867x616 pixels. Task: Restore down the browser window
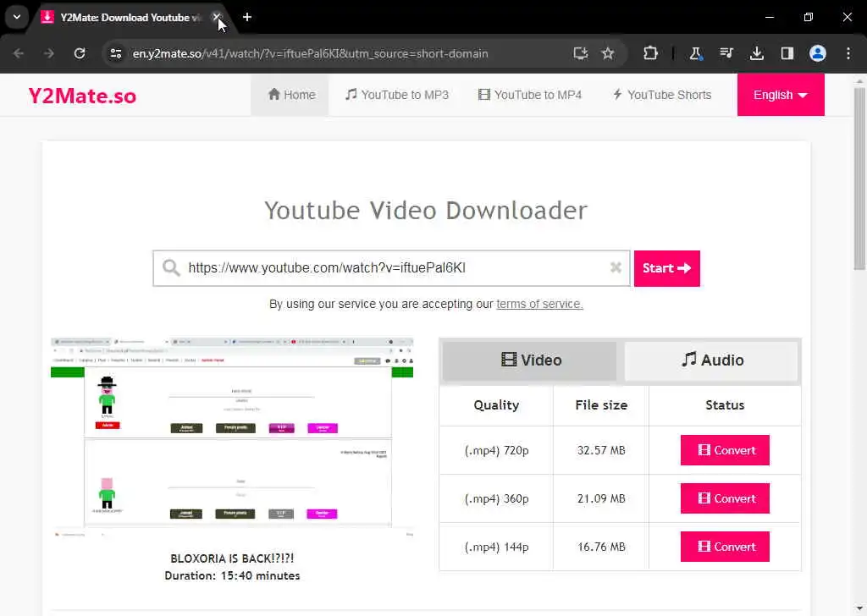click(x=809, y=17)
